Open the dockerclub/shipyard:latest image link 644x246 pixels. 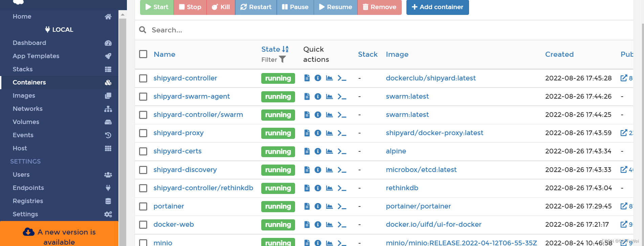(431, 78)
